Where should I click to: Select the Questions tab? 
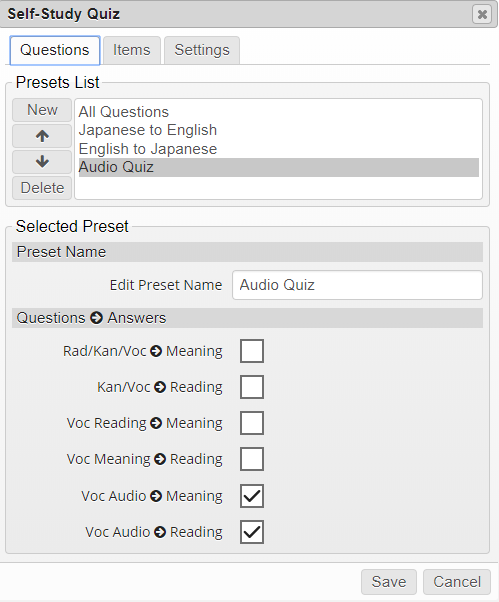(x=55, y=50)
